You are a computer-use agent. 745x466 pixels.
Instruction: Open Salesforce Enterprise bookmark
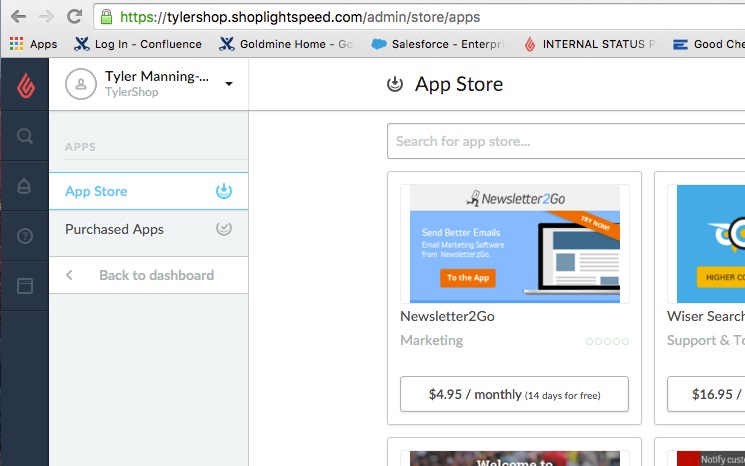click(x=438, y=44)
